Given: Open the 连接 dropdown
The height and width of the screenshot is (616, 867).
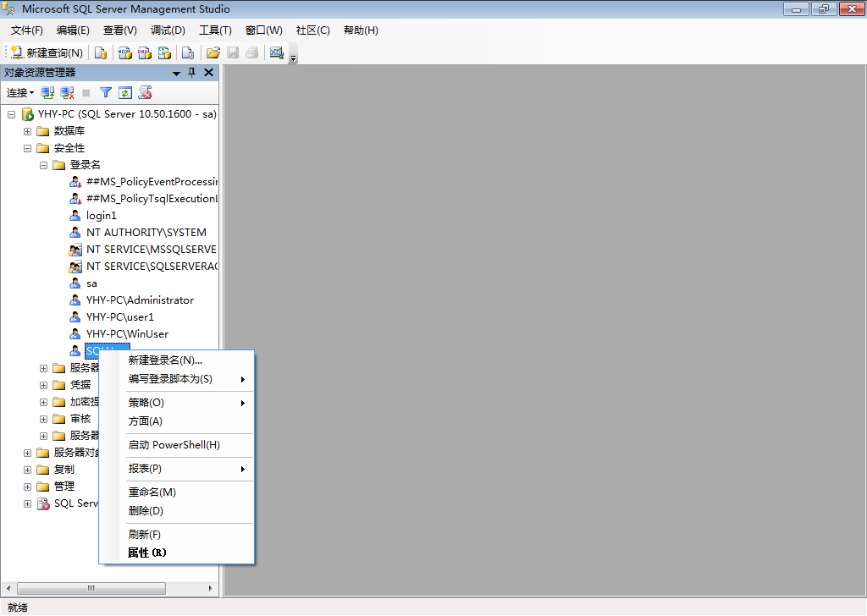Looking at the screenshot, I should tap(20, 93).
